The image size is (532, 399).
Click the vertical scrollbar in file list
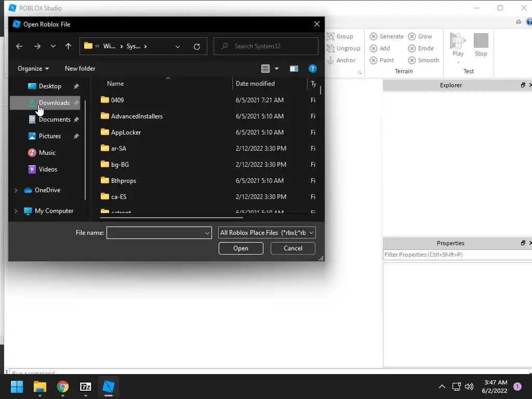[x=320, y=89]
